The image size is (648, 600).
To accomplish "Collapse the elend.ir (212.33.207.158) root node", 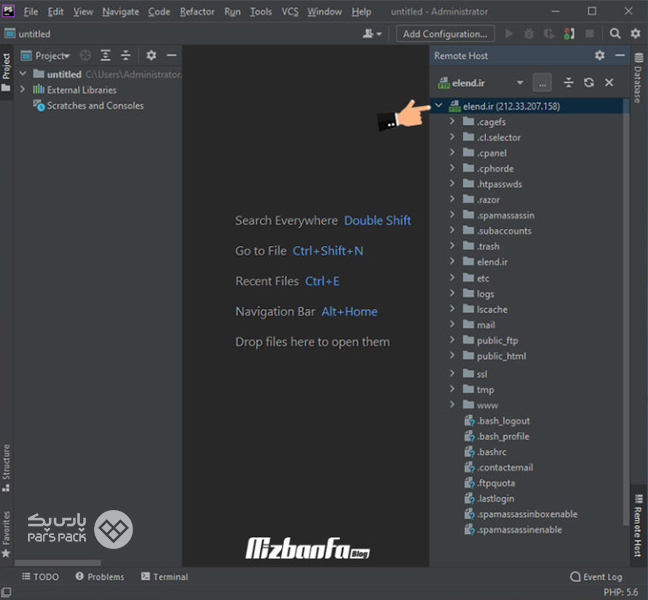I will [x=438, y=105].
